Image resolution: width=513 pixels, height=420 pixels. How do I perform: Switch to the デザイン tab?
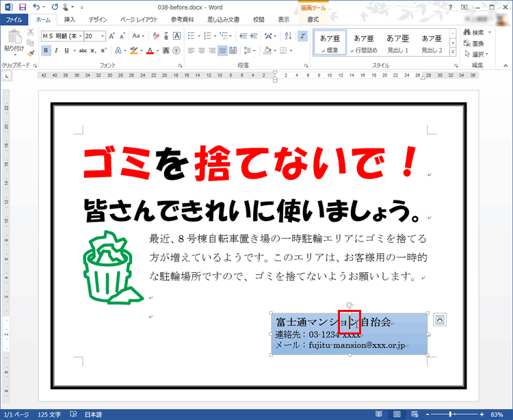[98, 20]
